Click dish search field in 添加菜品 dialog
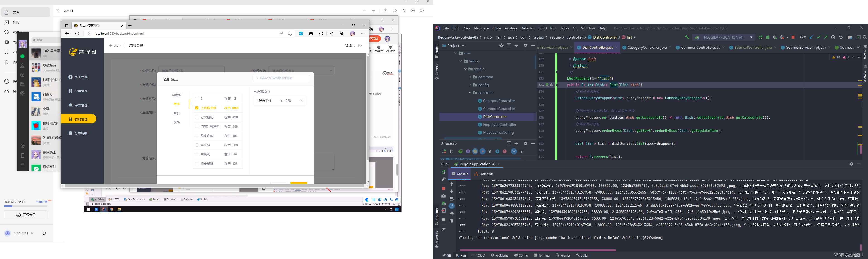Screen dimensions: 868x259 (x=281, y=78)
